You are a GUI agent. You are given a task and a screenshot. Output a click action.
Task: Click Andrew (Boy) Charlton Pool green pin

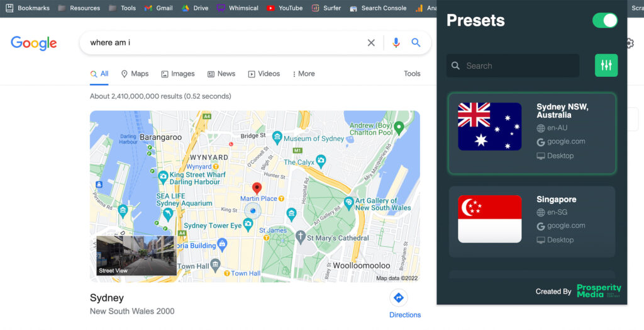pyautogui.click(x=399, y=128)
